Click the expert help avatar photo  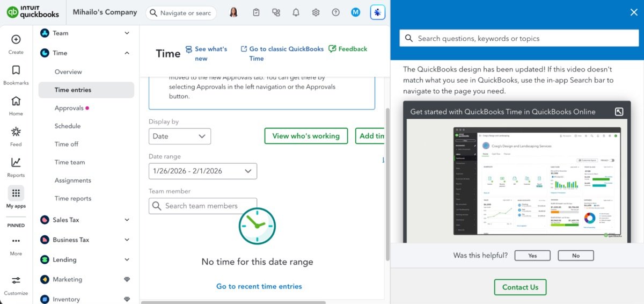coord(233,12)
